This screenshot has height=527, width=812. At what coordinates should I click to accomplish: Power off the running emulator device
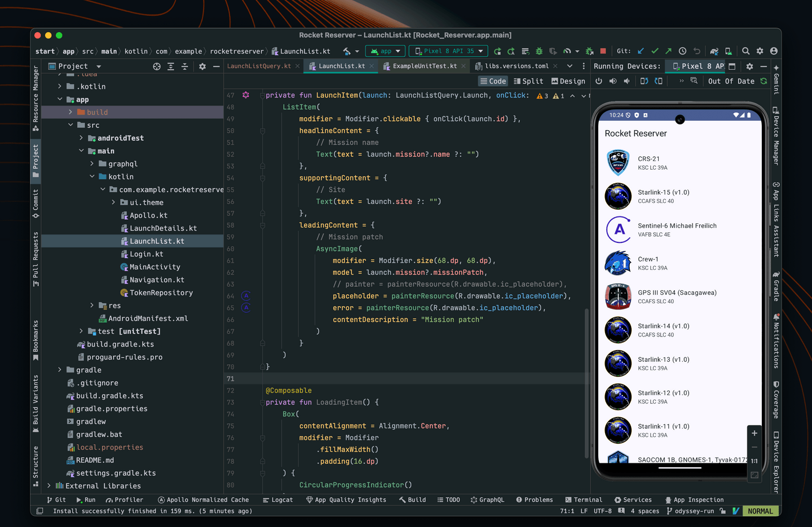tap(598, 81)
